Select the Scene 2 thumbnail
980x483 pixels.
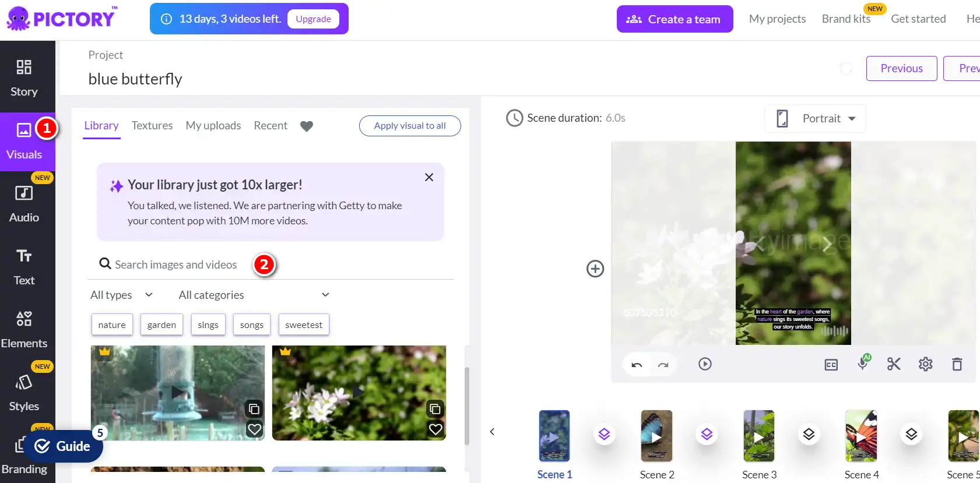coord(656,436)
